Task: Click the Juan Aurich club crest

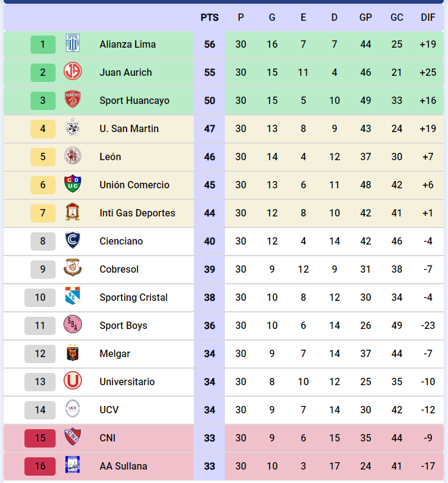Action: [x=73, y=72]
